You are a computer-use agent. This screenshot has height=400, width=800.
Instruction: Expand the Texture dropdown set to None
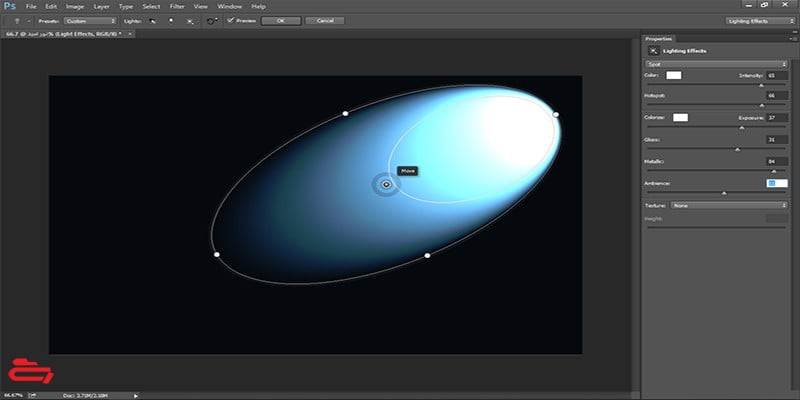tap(729, 205)
